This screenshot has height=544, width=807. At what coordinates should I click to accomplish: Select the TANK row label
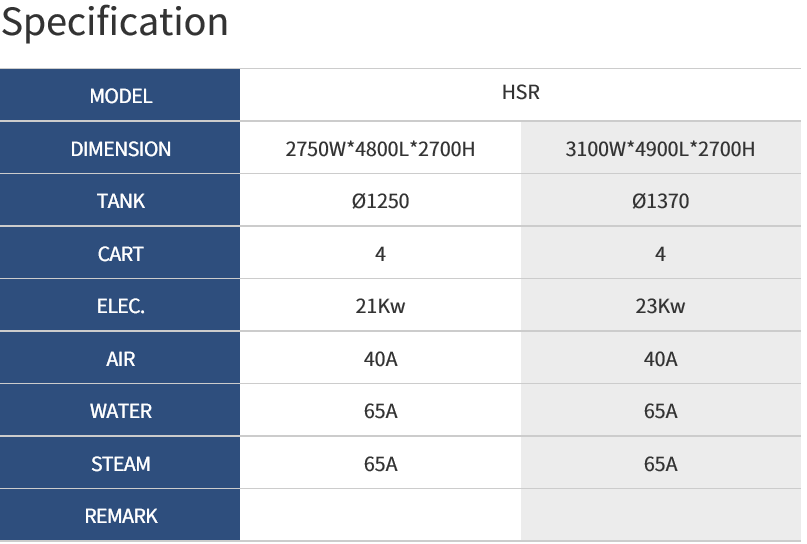(120, 200)
